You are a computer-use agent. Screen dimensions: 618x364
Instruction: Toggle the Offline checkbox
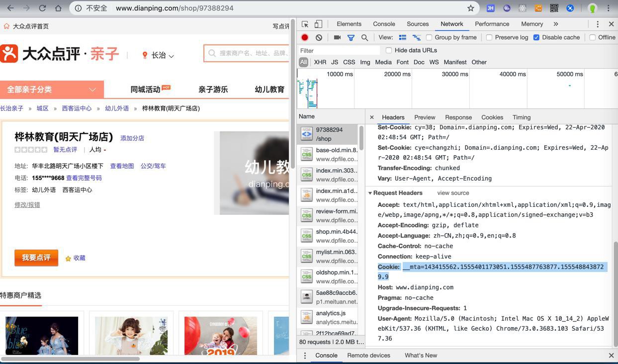tap(593, 37)
